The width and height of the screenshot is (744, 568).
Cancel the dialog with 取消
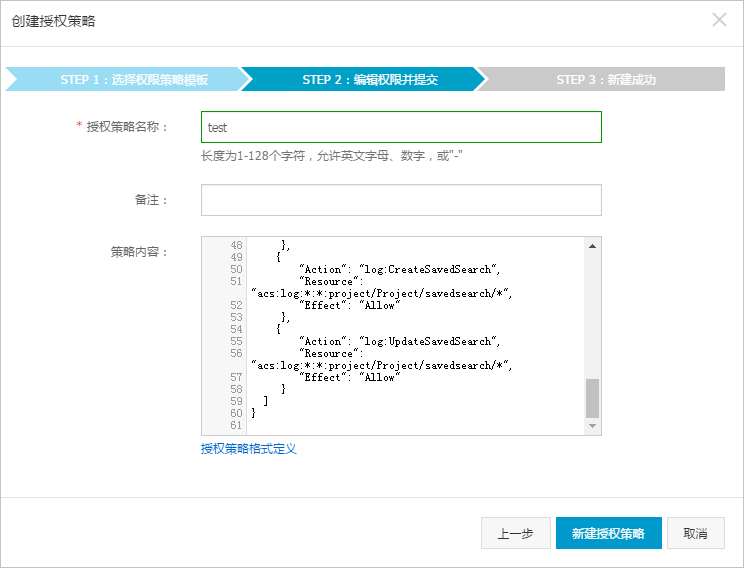click(x=696, y=533)
